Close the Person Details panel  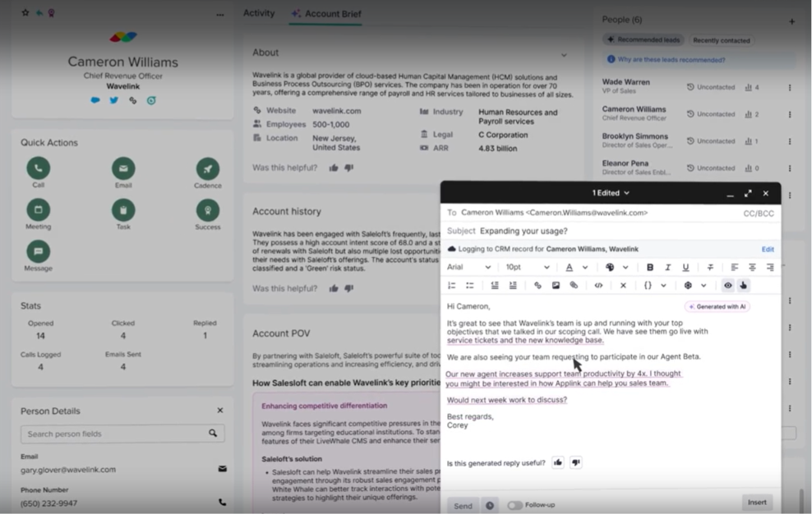coord(220,411)
